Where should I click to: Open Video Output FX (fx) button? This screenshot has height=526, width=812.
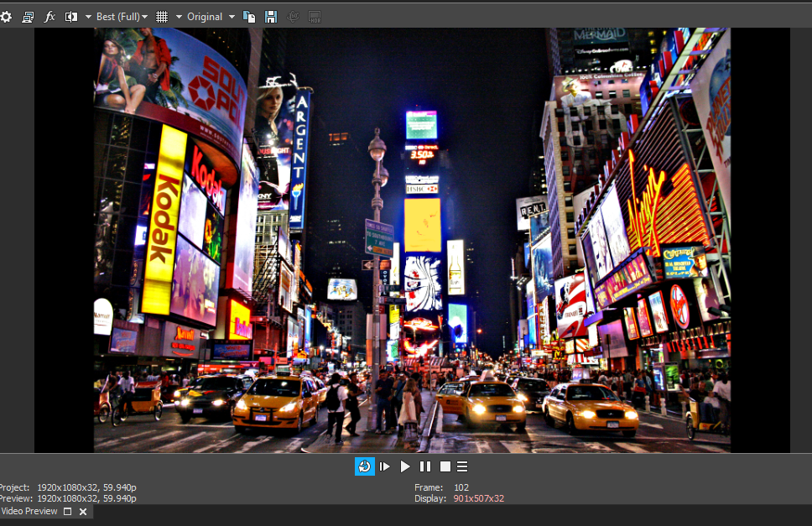pos(49,17)
